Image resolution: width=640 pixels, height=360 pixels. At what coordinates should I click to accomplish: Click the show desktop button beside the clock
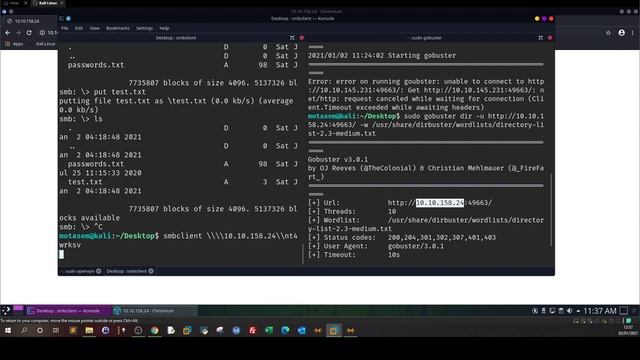coord(623,311)
